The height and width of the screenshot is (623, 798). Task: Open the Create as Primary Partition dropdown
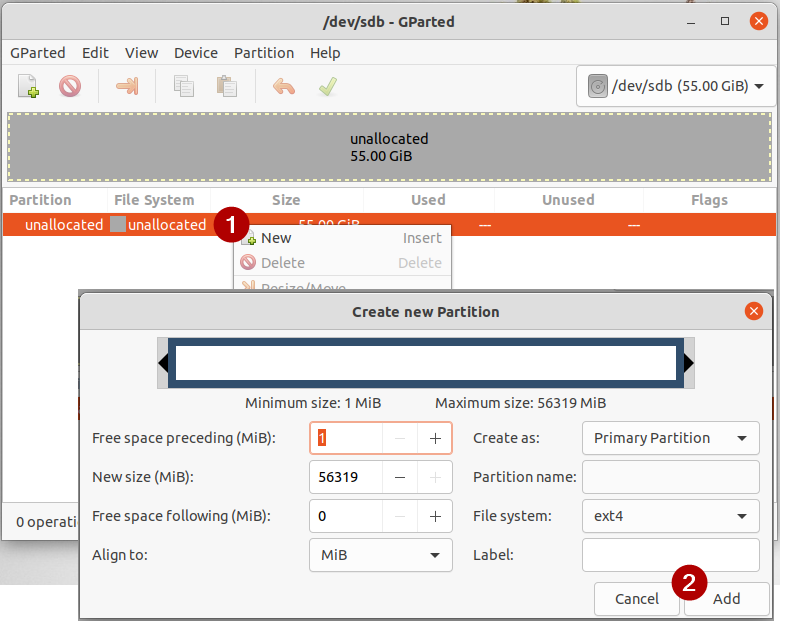[x=671, y=438]
